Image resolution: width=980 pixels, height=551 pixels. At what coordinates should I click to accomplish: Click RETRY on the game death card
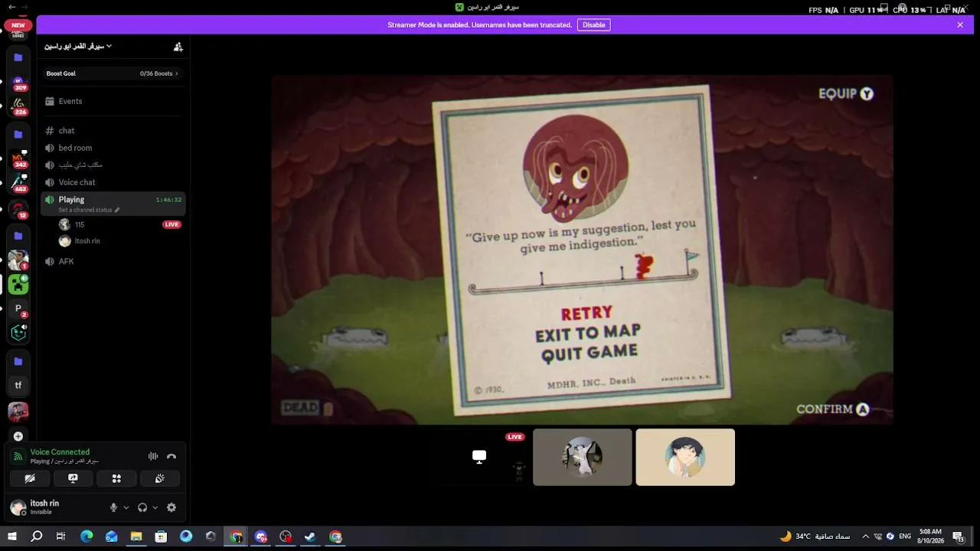pyautogui.click(x=587, y=313)
